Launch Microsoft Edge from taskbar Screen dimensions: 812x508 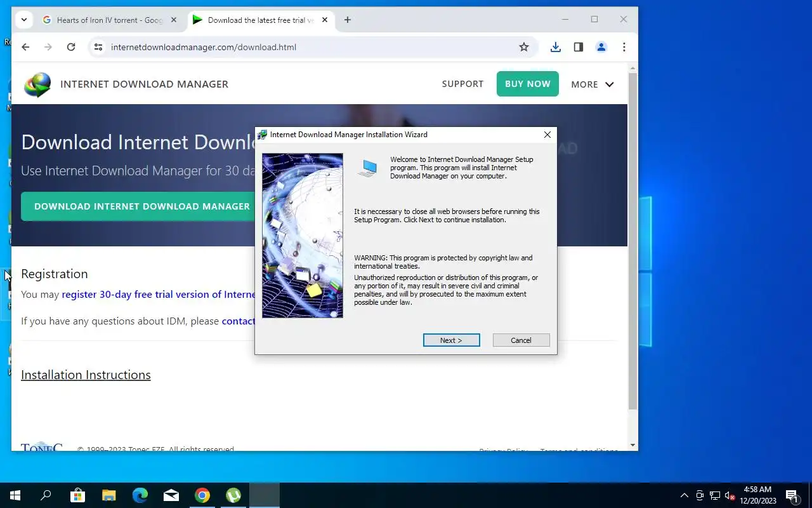140,495
